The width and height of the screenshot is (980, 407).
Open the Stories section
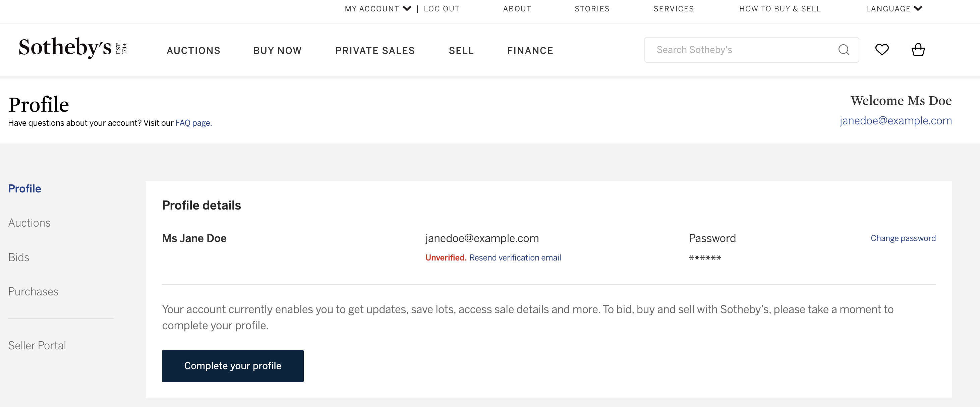coord(592,9)
